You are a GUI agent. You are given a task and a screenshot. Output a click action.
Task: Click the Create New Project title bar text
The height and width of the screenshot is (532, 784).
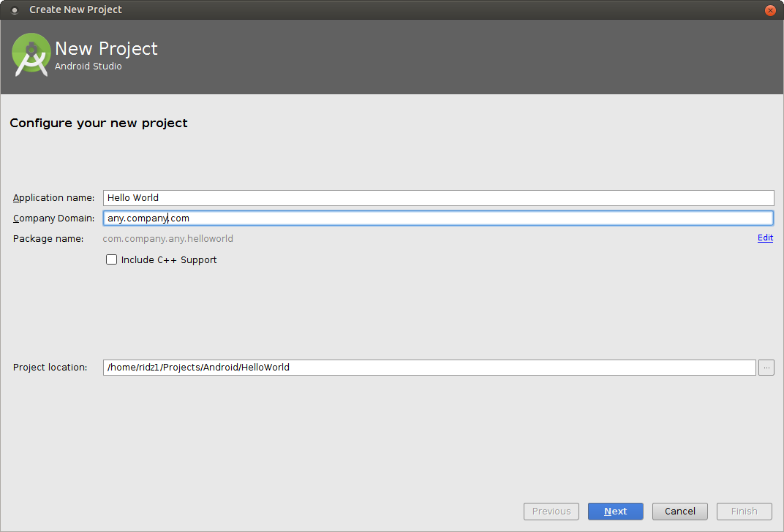click(75, 9)
